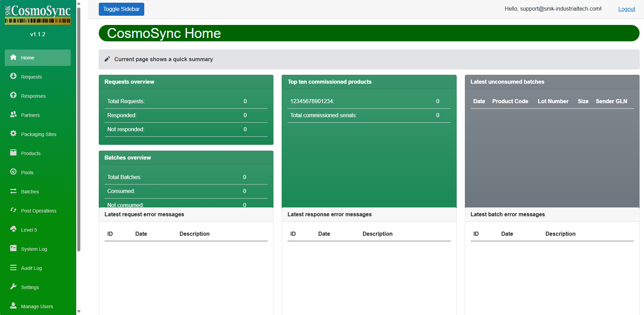Click the scrollbar down arrow beside the sidebar

[79, 312]
